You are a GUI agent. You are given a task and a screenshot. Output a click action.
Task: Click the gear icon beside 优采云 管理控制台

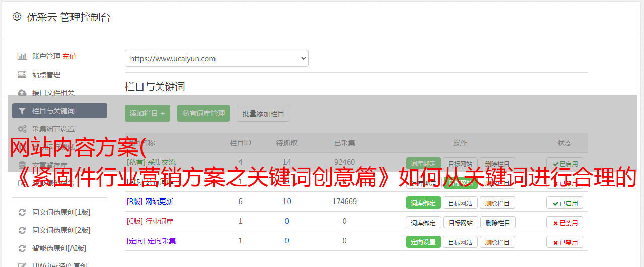(x=17, y=17)
